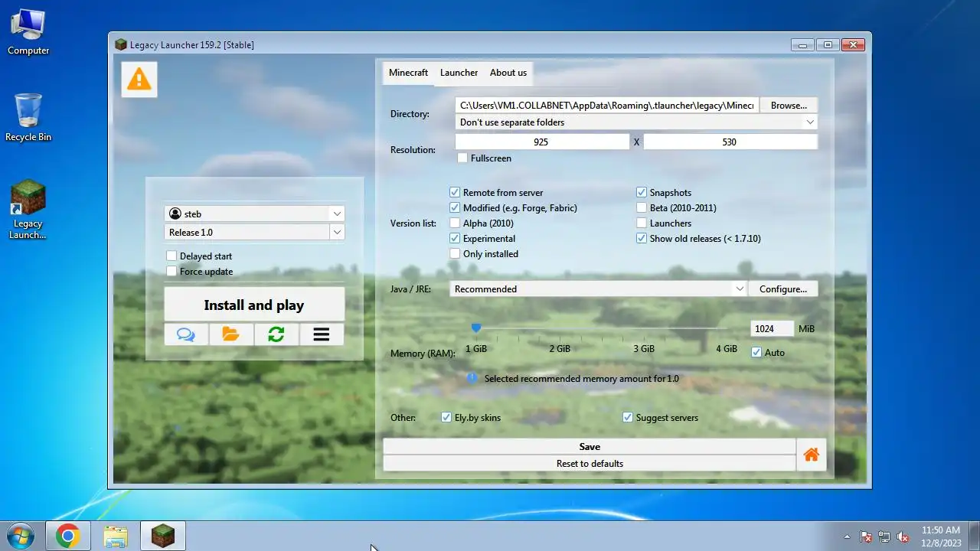Open File Explorer from the taskbar

[x=116, y=536]
